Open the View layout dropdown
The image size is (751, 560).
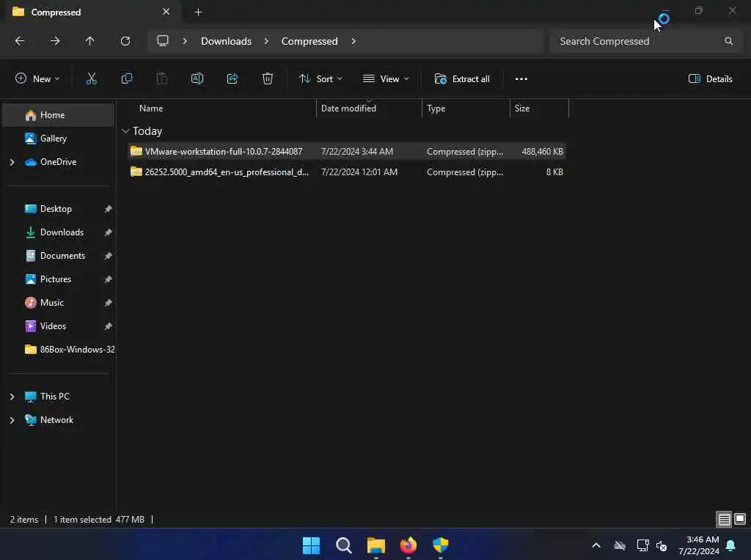click(x=386, y=79)
